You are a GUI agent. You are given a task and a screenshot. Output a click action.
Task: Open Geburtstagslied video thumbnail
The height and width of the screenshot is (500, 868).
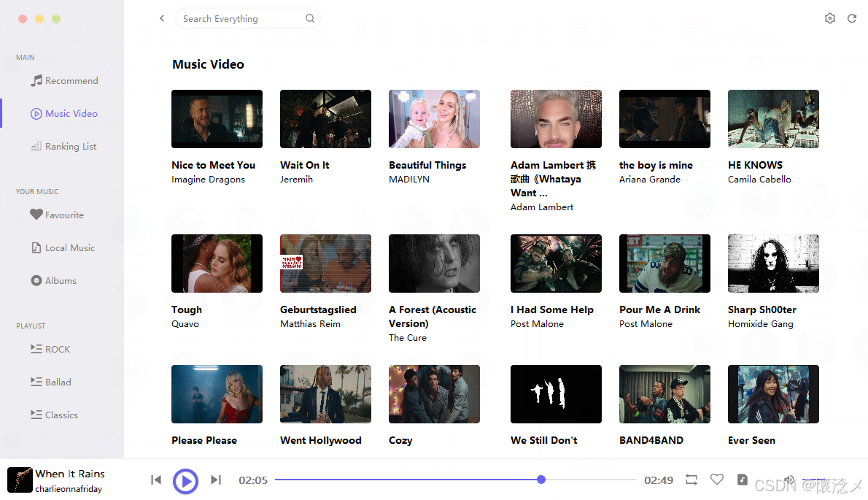tap(325, 264)
